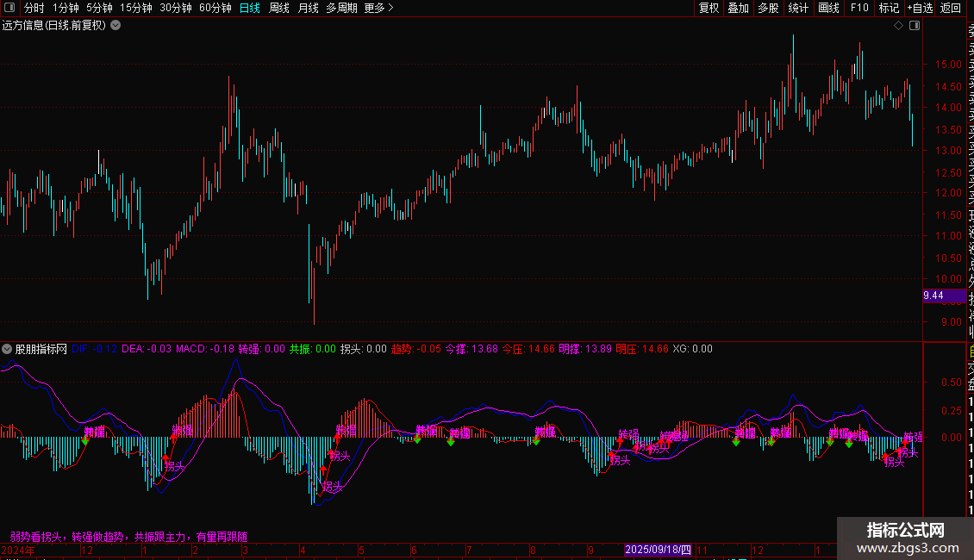Click the 15.00 price axis label
This screenshot has height=560, width=974.
(948, 65)
